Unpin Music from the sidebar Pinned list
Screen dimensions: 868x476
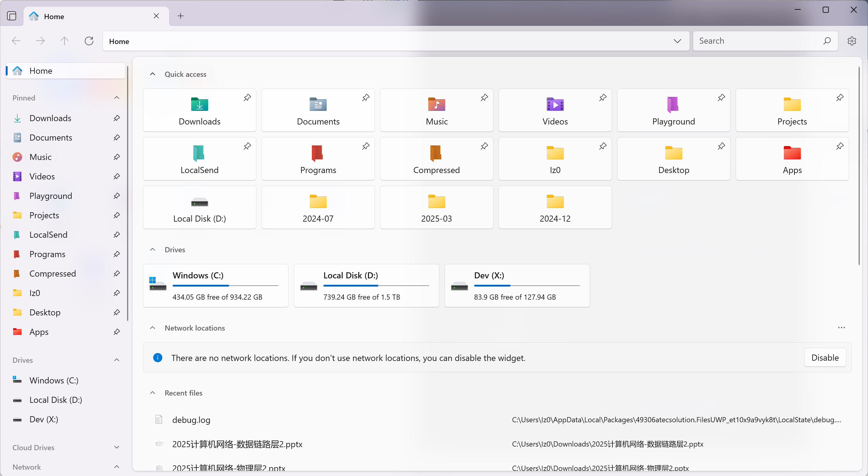tap(117, 157)
